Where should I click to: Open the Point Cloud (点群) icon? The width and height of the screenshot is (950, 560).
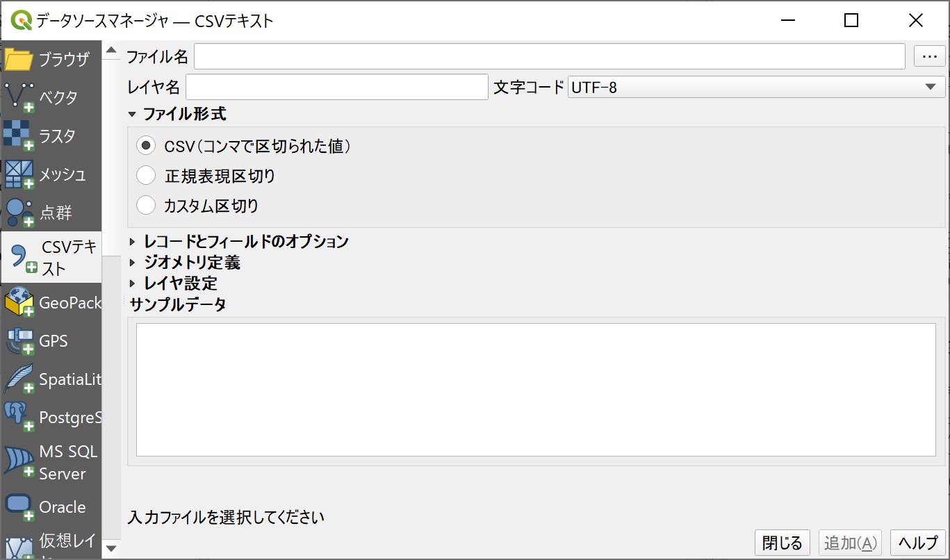(x=19, y=213)
